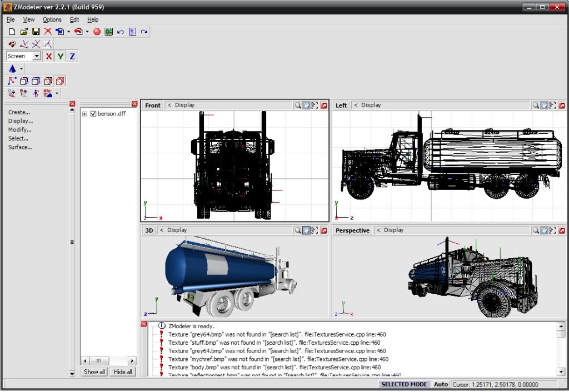Screen dimensions: 569x392
Task: Toggle the red-outlined cube mode button
Action: click(x=60, y=81)
